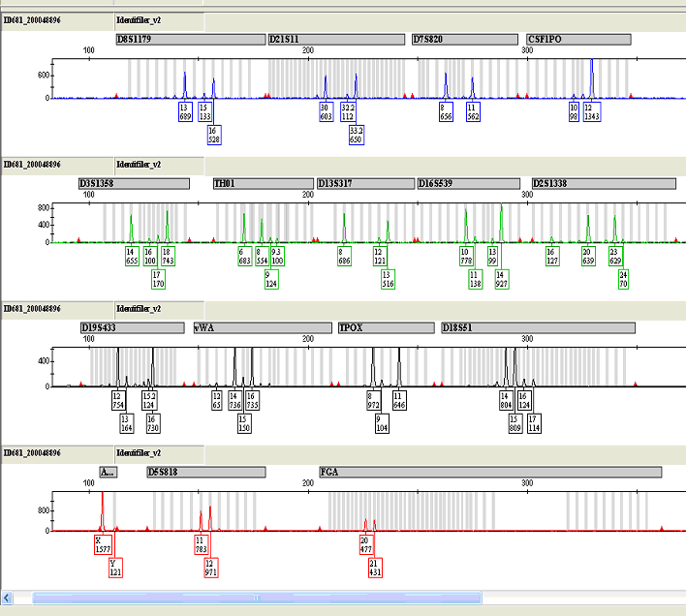Click the D21S11 marker bar
The image size is (686, 616).
(x=335, y=40)
